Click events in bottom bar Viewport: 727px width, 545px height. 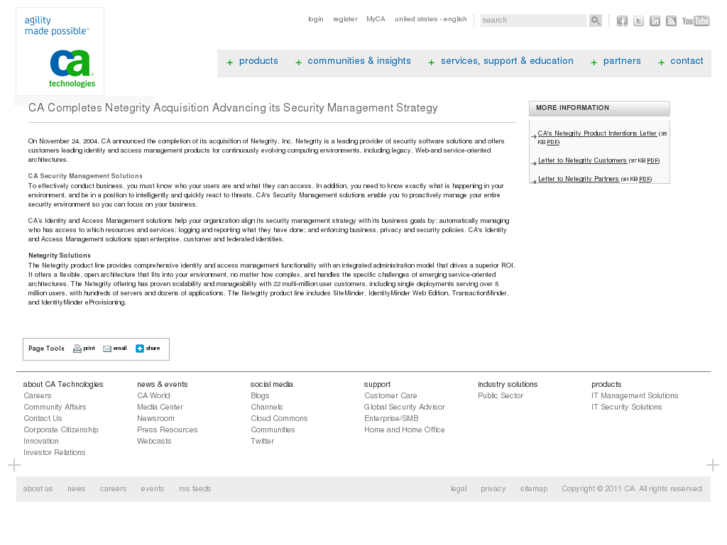153,489
